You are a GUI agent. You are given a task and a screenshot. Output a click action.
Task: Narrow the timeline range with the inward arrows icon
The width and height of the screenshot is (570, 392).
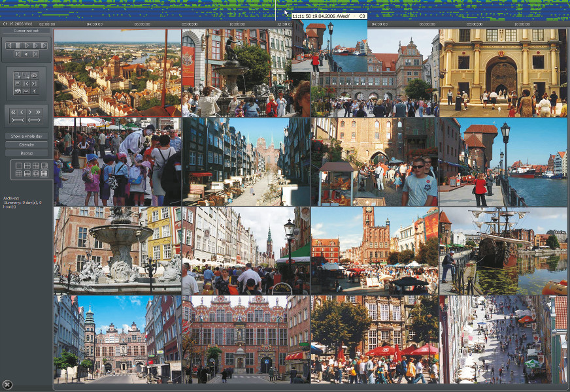(18, 120)
